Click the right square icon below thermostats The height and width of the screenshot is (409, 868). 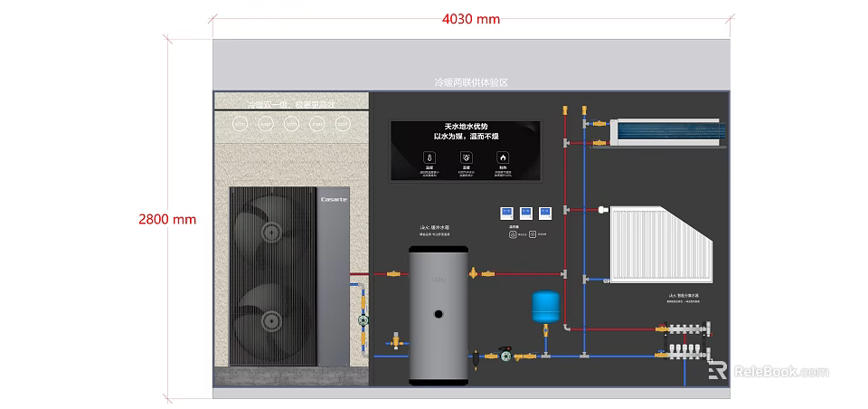tap(532, 234)
